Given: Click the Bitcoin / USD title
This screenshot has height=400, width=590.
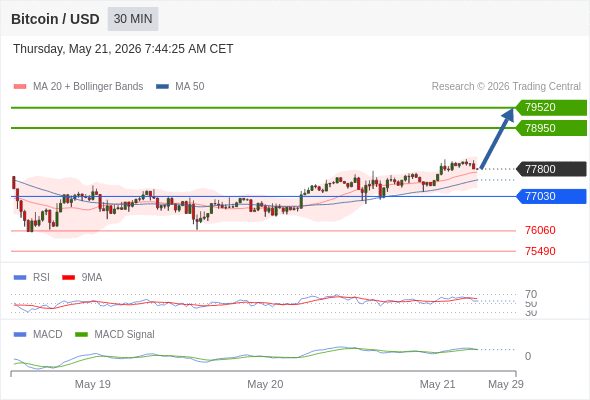Looking at the screenshot, I should (55, 19).
